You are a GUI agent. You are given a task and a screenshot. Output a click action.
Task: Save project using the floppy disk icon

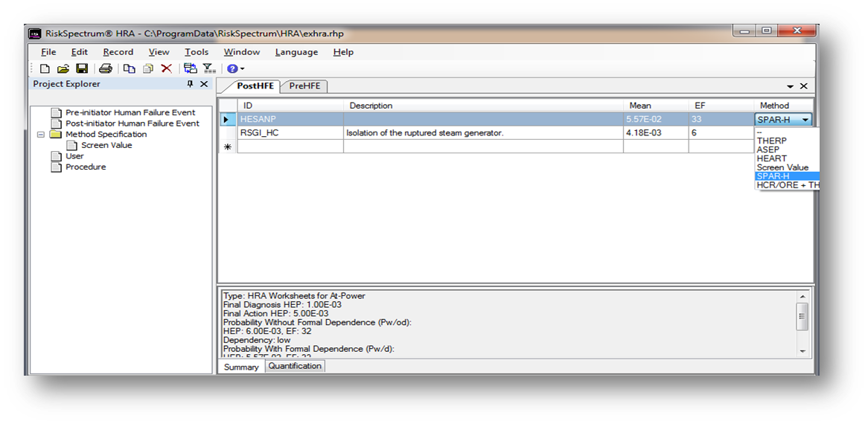tap(82, 68)
